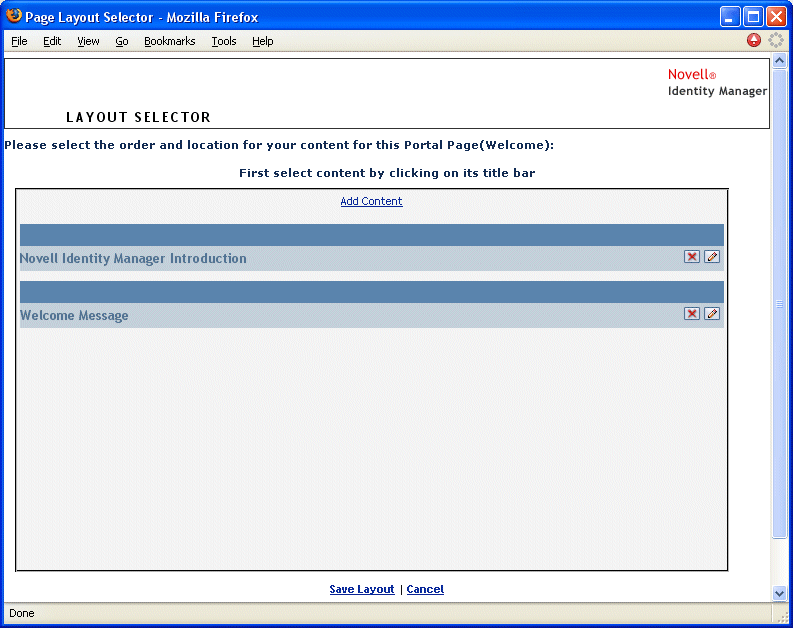Click the Done status bar text

pyautogui.click(x=22, y=613)
